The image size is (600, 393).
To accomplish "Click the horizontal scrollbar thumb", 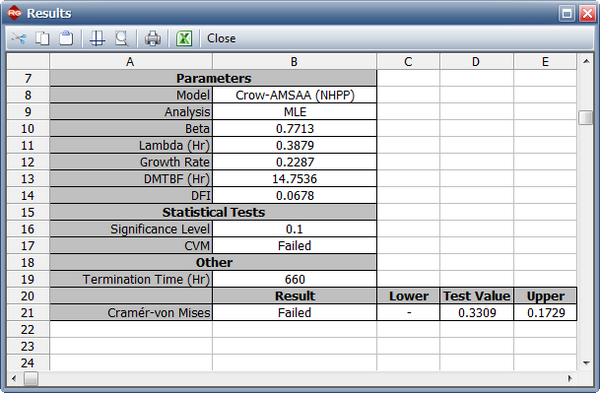I will point(31,379).
